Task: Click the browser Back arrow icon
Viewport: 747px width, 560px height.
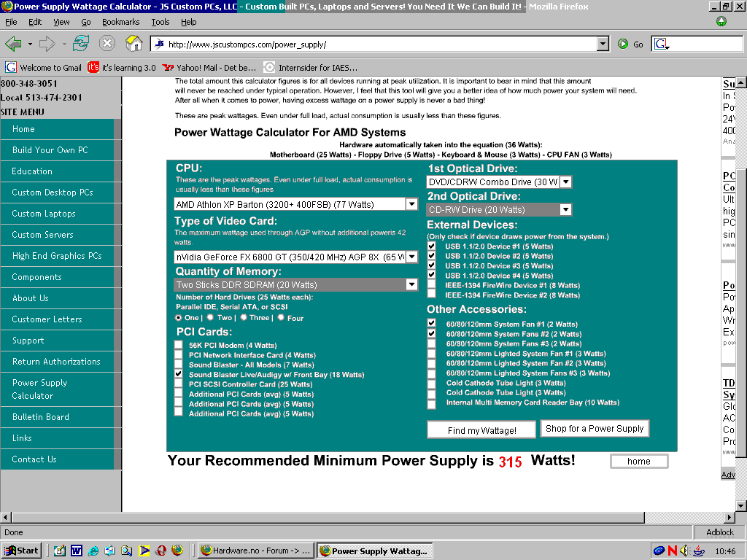Action: pyautogui.click(x=14, y=44)
